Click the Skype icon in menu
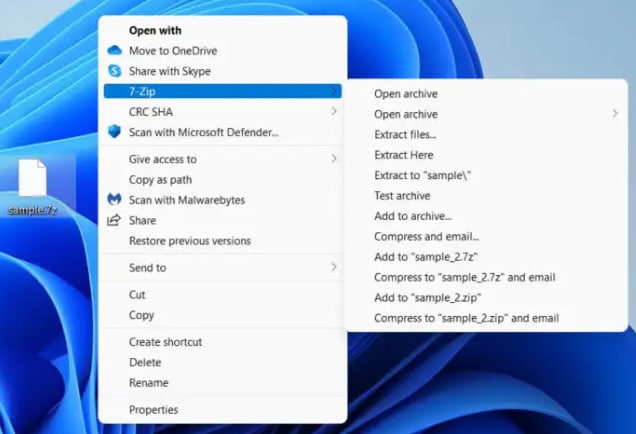636x434 pixels. [x=115, y=71]
